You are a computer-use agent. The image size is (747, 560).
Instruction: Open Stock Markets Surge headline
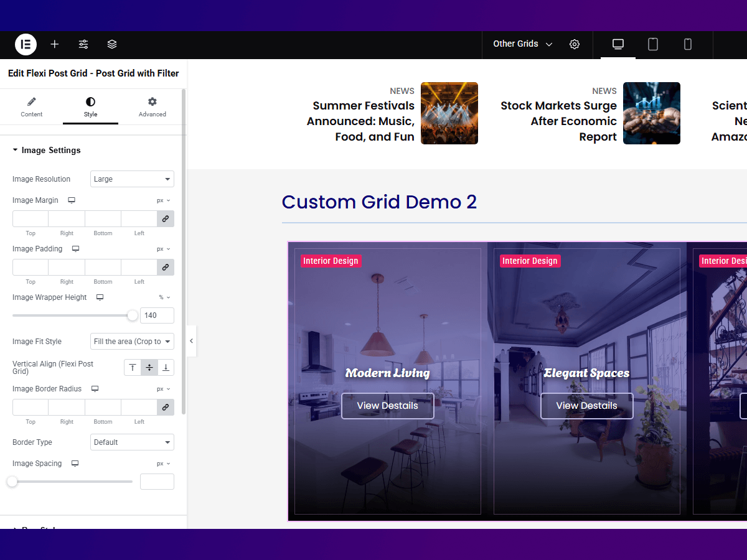click(559, 121)
